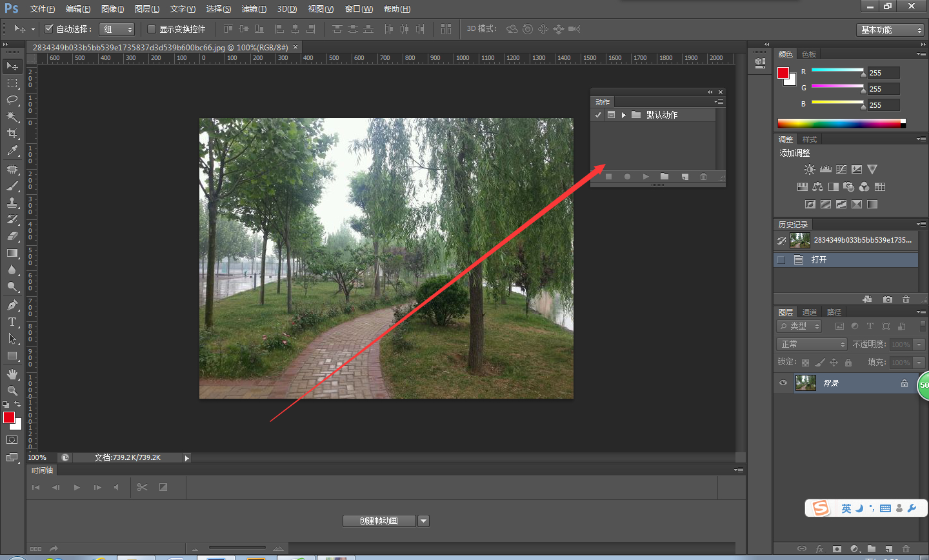Choose the Zoom tool
929x560 pixels.
point(12,391)
